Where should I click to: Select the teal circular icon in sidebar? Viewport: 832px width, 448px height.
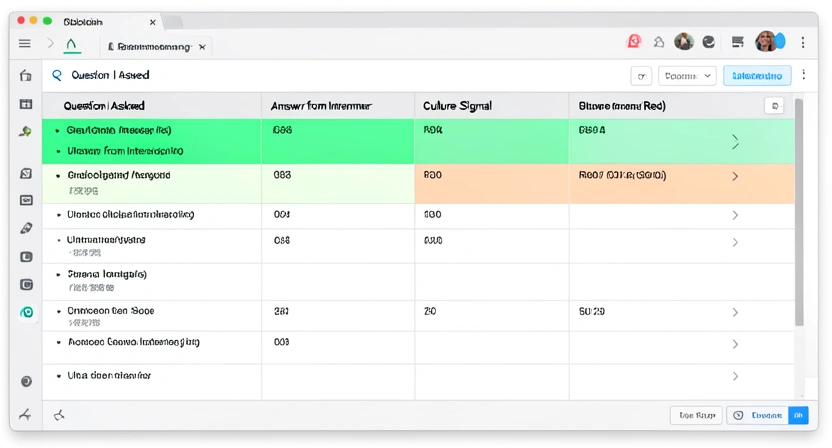pos(27,312)
